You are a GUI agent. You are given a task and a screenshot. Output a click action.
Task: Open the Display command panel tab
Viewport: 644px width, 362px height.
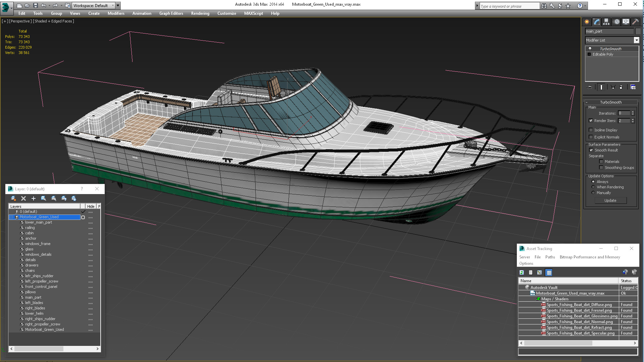tap(626, 22)
